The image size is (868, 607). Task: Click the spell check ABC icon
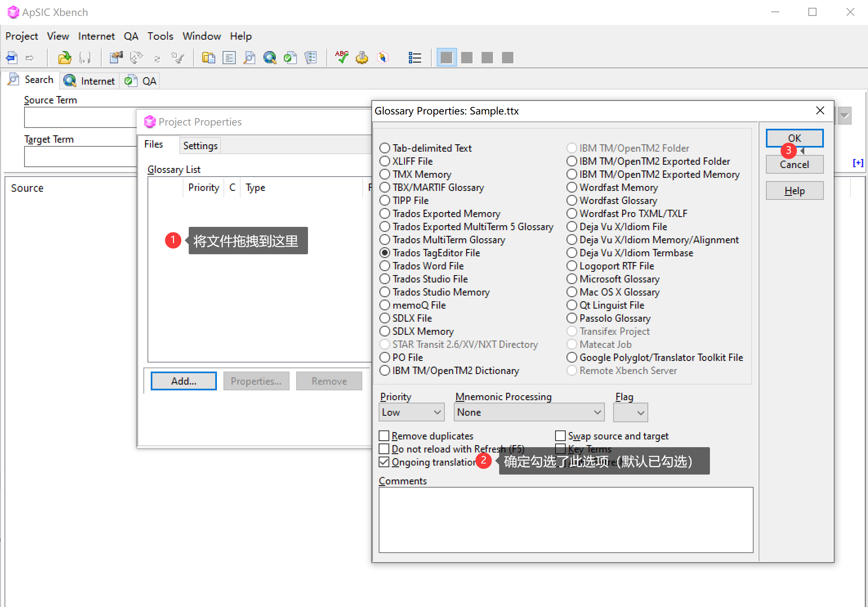point(341,58)
